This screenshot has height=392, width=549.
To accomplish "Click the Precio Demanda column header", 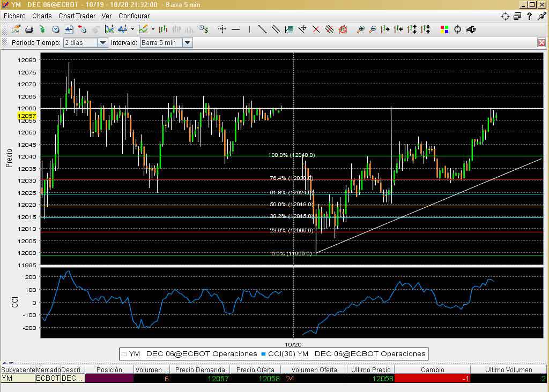I will [200, 370].
